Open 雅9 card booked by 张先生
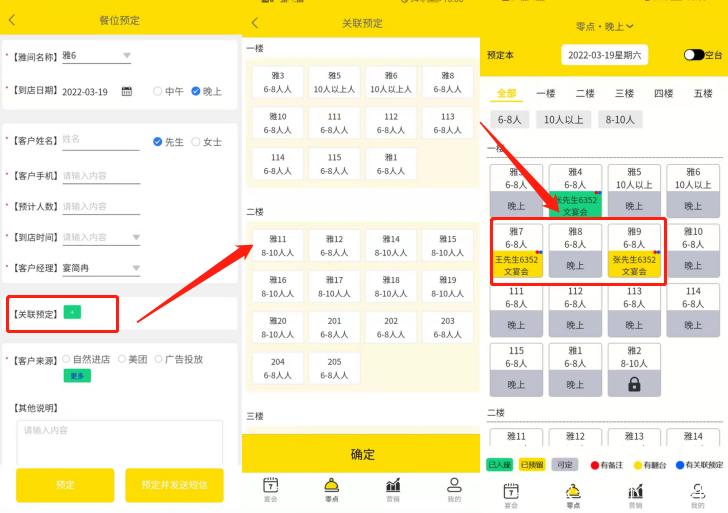 (x=634, y=251)
